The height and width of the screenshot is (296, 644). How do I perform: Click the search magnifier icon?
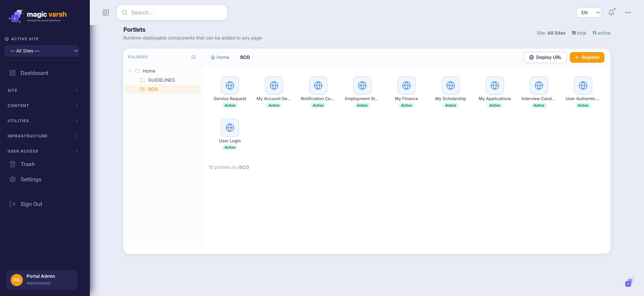(124, 13)
